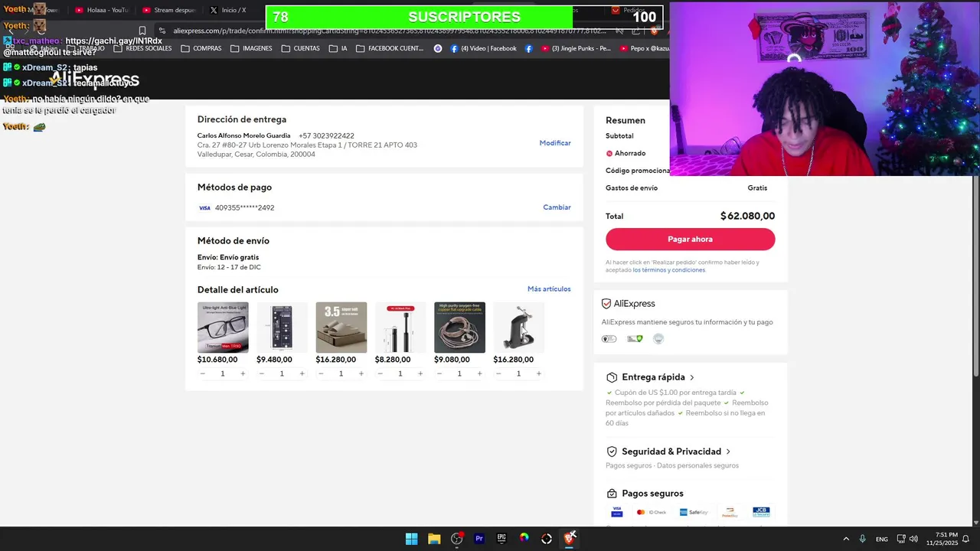Decrease quantity of the $9.080,00 cable
Viewport: 980px width, 551px height.
click(x=439, y=373)
